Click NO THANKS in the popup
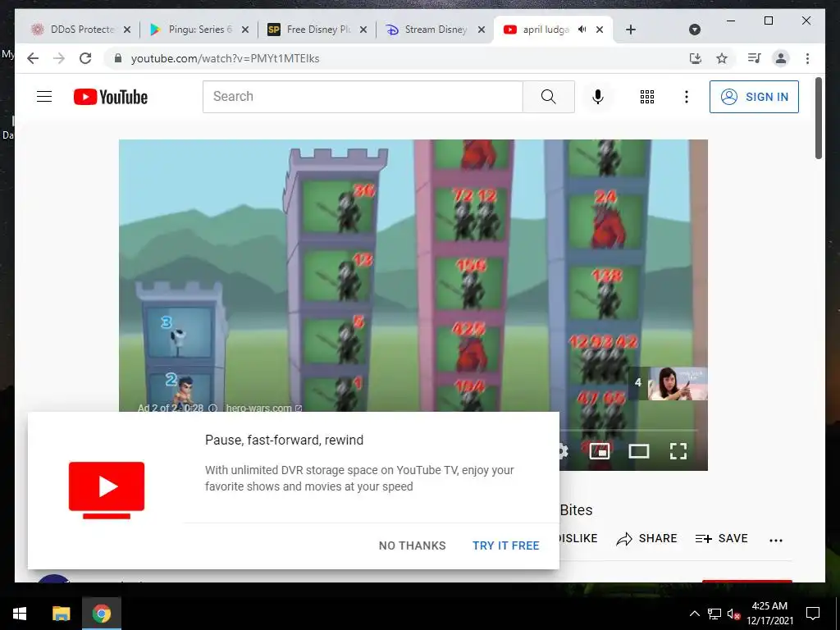Image resolution: width=840 pixels, height=630 pixels. tap(412, 546)
